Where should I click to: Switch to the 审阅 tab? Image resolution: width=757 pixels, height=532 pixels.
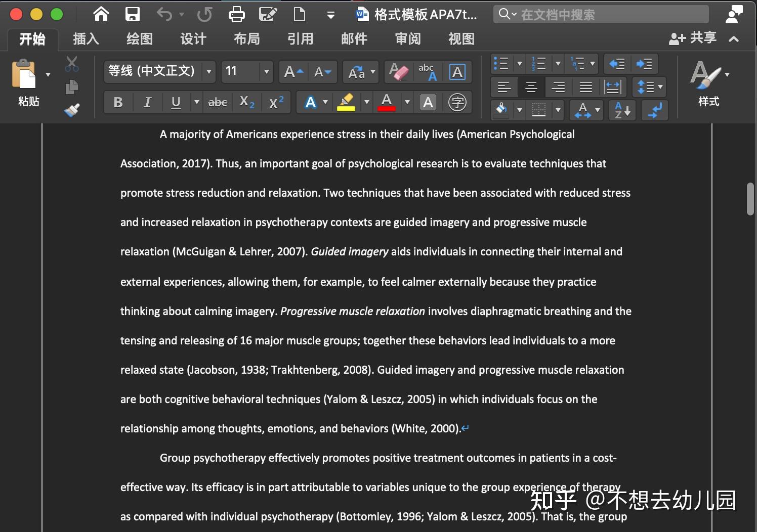[408, 39]
